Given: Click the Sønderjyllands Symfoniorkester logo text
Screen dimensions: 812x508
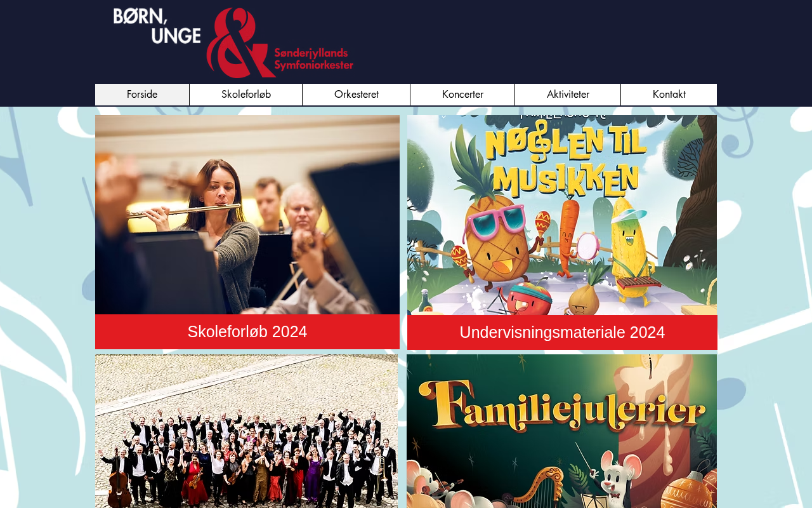Looking at the screenshot, I should (x=313, y=58).
